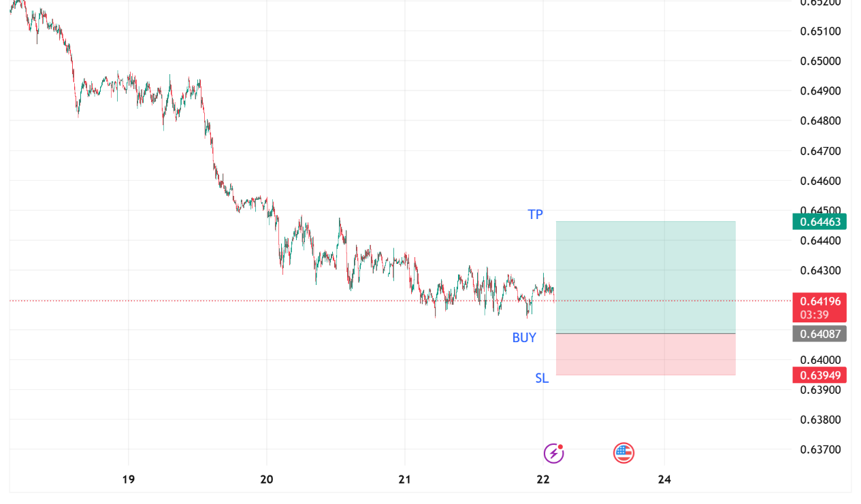This screenshot has width=861, height=504.
Task: Click the 0.63700 price scale label
Action: [x=820, y=450]
